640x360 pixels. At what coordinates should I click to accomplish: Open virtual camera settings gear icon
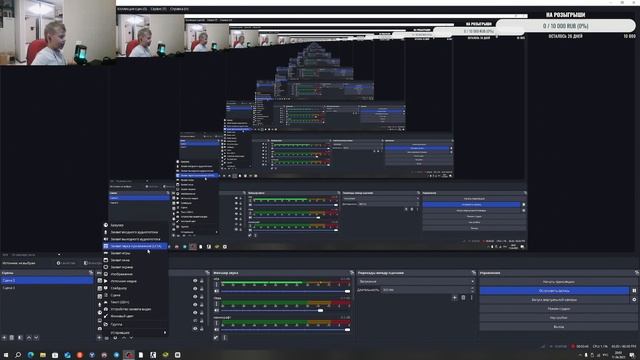click(634, 300)
